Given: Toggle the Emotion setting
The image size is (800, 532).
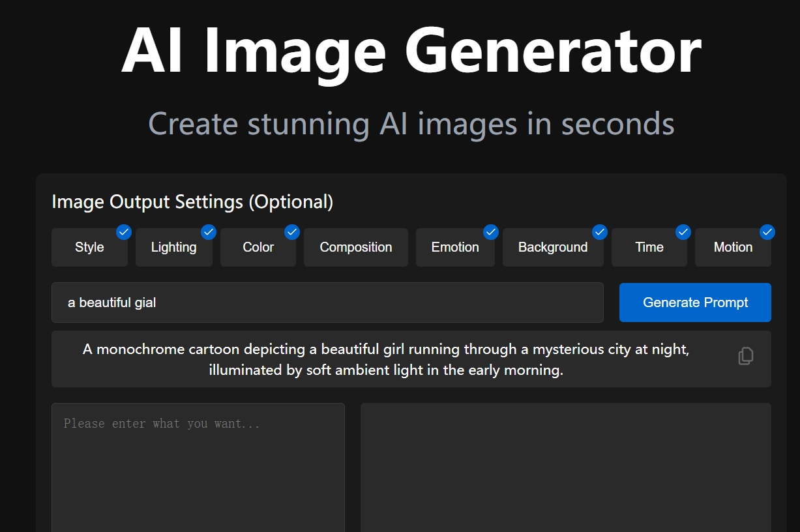Looking at the screenshot, I should click(455, 247).
